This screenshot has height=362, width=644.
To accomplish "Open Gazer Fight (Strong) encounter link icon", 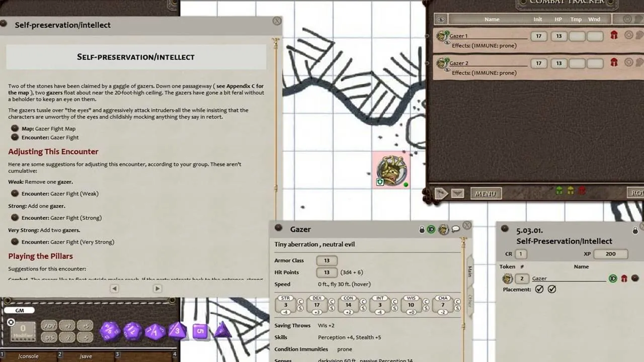I will 15,218.
